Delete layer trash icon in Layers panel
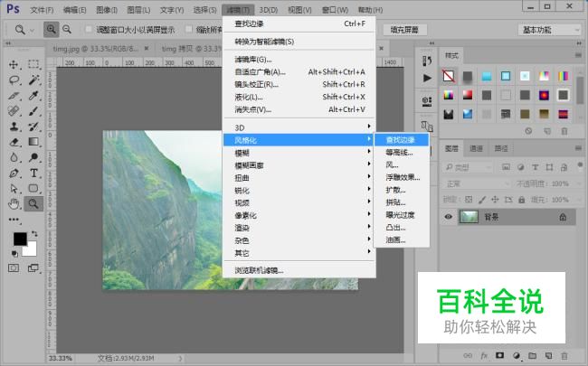The width and height of the screenshot is (588, 366). click(x=564, y=355)
